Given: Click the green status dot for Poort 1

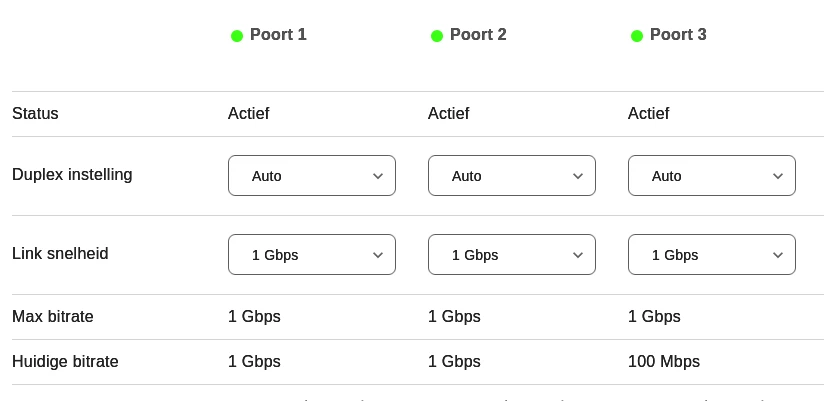Looking at the screenshot, I should [237, 36].
